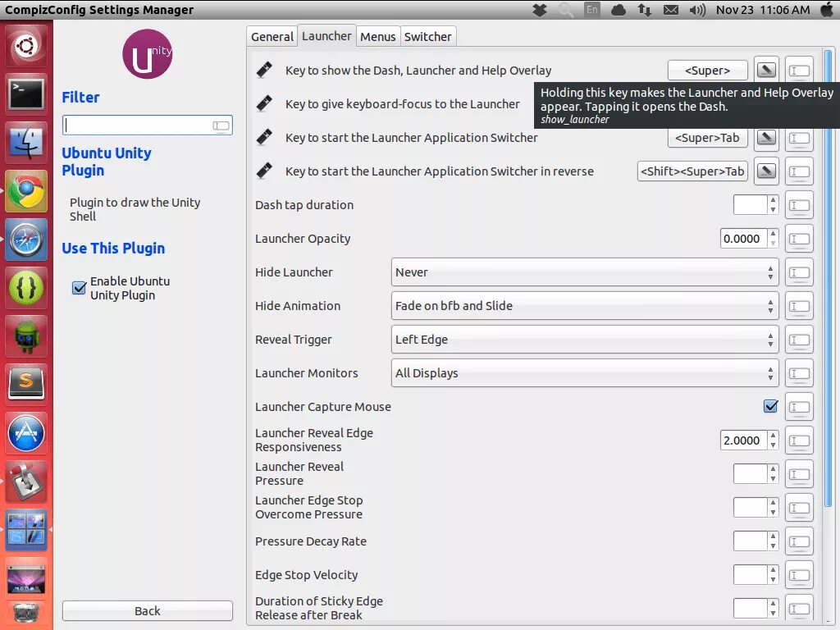840x630 pixels.
Task: Open the Reveal Trigger dropdown
Action: 584,340
